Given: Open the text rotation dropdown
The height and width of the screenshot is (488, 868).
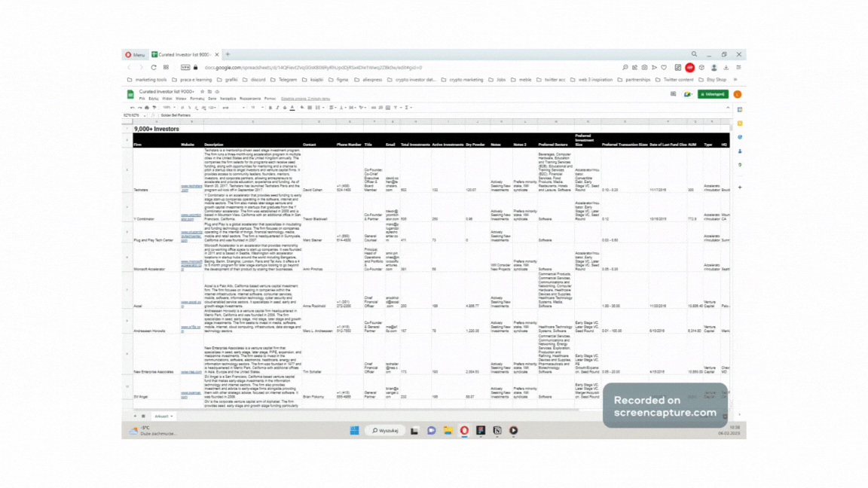Looking at the screenshot, I should tap(362, 108).
